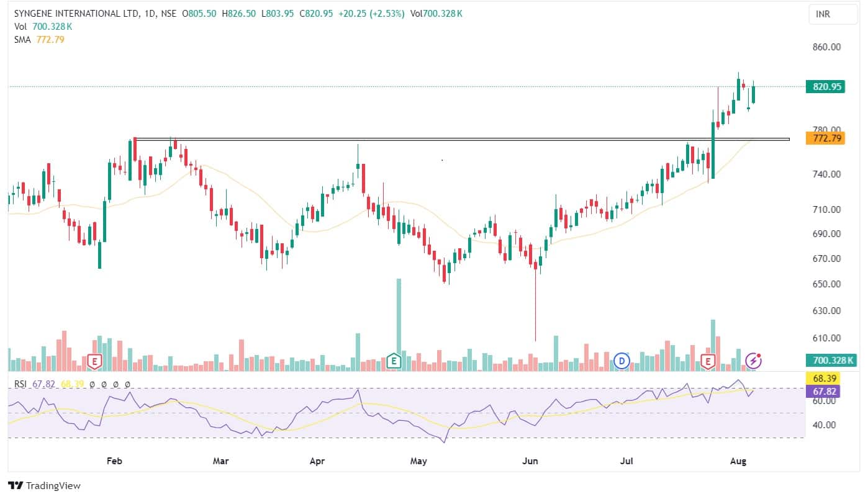This screenshot has width=868, height=499.
Task: Click the L803.95 low value in header
Action: (278, 14)
